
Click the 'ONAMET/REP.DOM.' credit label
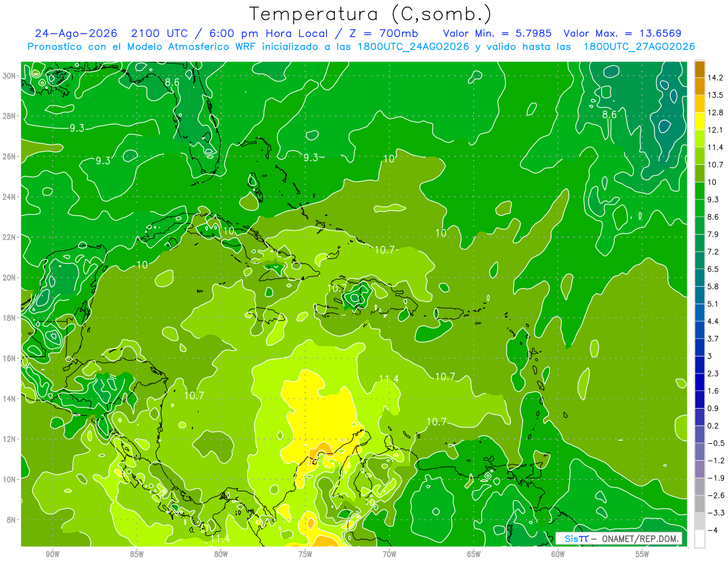click(639, 538)
